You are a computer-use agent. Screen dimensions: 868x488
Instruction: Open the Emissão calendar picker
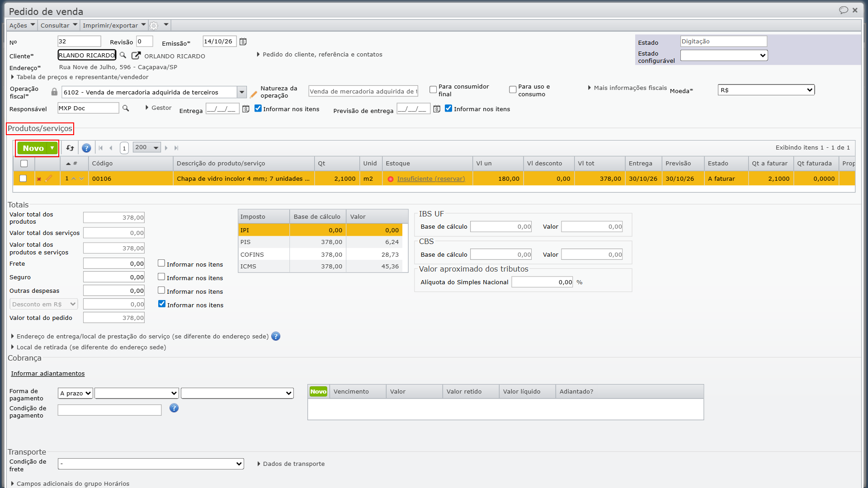click(243, 42)
